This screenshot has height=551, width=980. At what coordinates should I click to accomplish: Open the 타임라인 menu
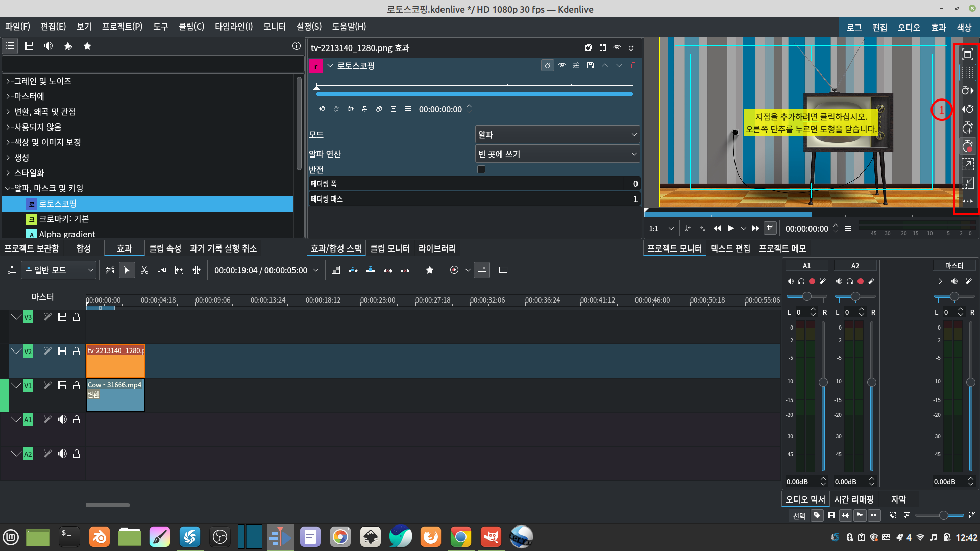pos(233,27)
